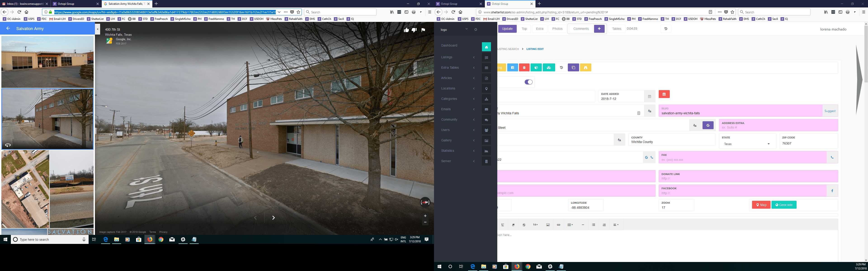Viewport: 868px width, 271px height.
Task: Click the teal Geocode button
Action: 784,205
